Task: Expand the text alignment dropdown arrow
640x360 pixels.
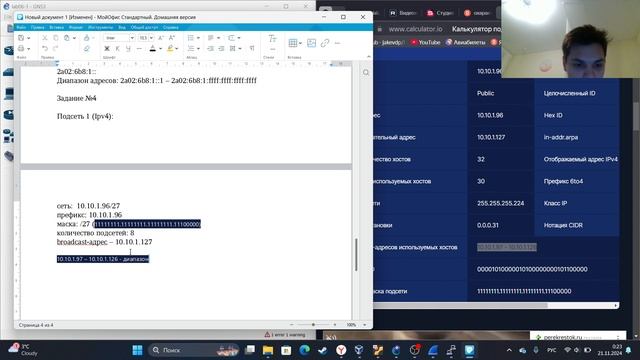Action: [218, 38]
